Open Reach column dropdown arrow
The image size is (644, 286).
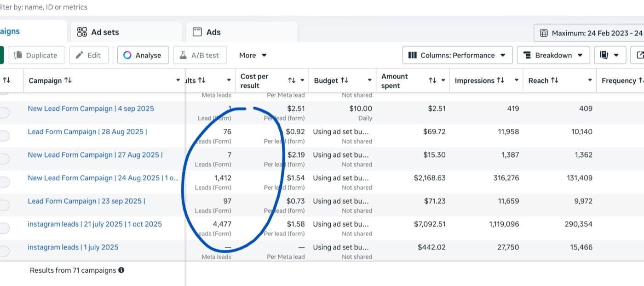pos(590,80)
